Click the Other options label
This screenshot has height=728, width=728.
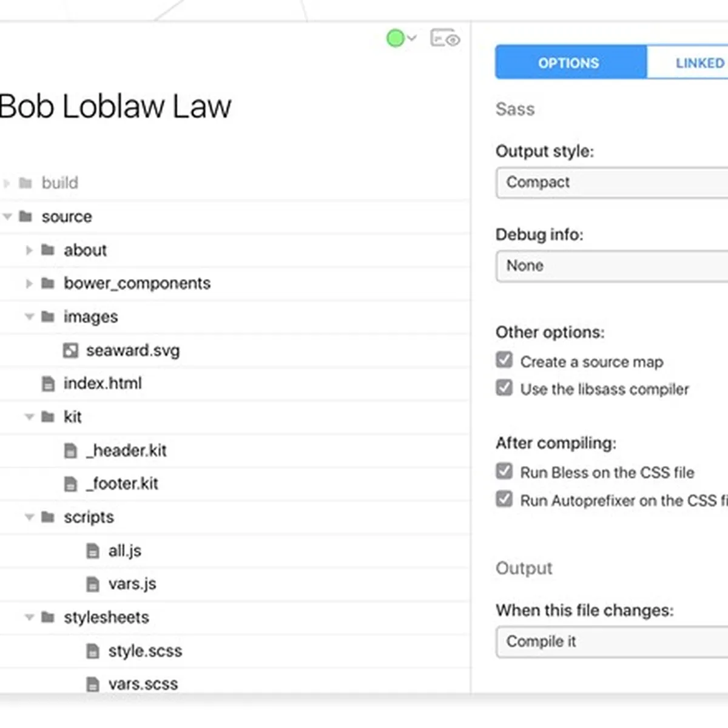click(550, 332)
